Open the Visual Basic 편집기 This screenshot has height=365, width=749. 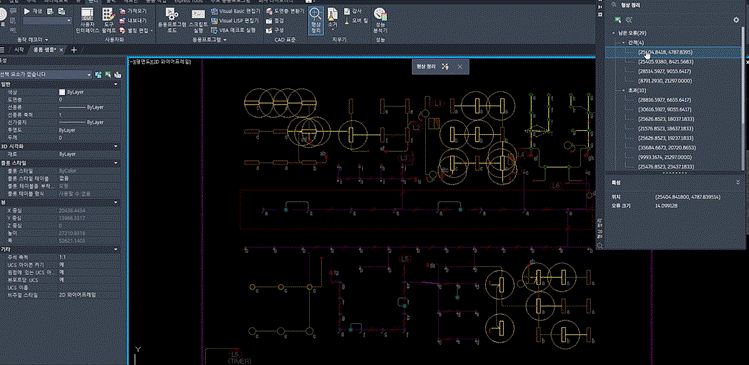tap(236, 11)
